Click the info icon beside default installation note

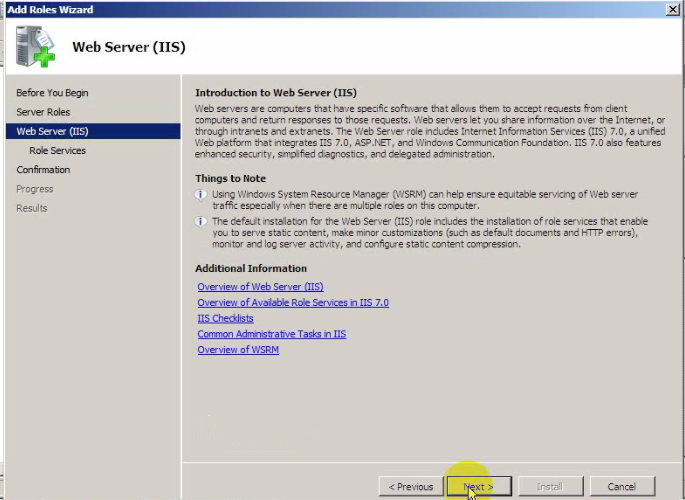[201, 222]
